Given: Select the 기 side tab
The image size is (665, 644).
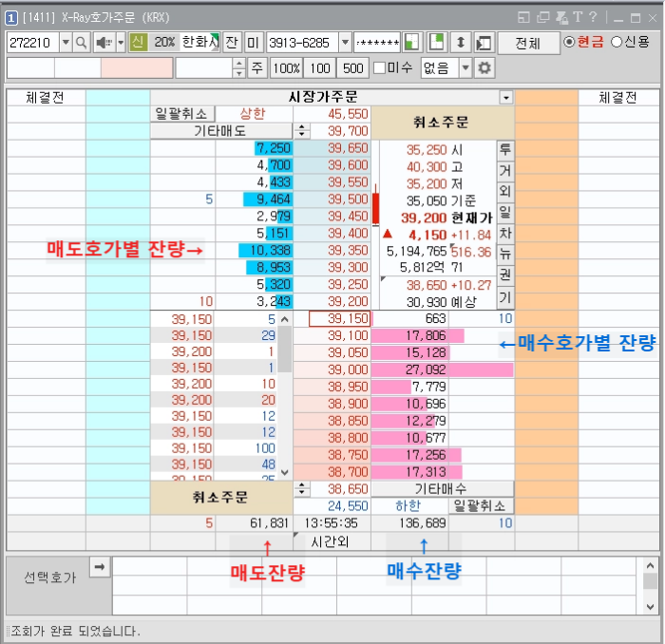Looking at the screenshot, I should tap(505, 297).
